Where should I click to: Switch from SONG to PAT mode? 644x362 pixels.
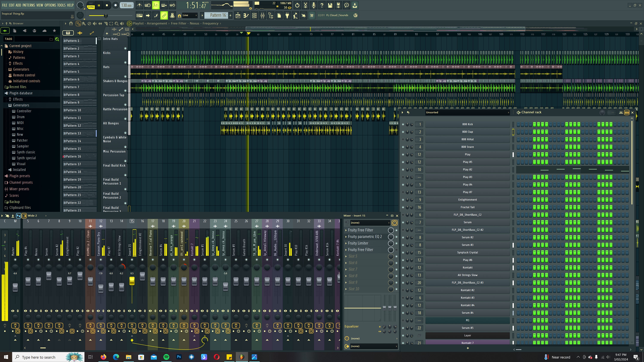point(91,3)
